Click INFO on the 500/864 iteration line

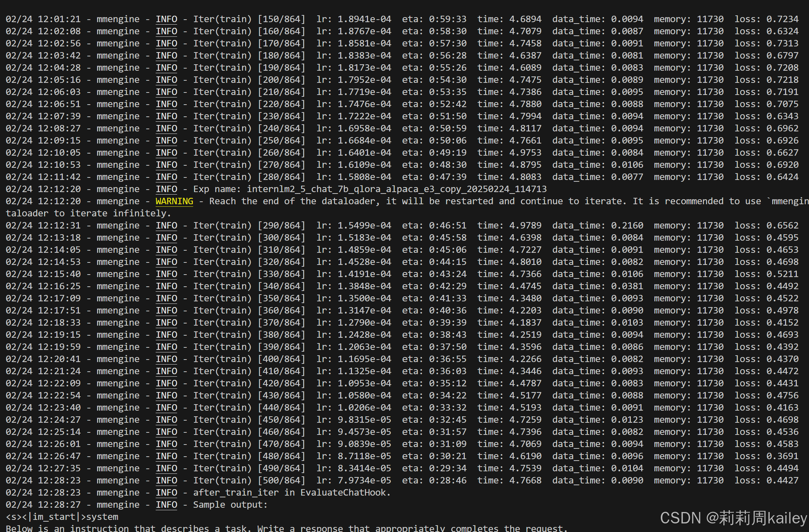pos(166,480)
